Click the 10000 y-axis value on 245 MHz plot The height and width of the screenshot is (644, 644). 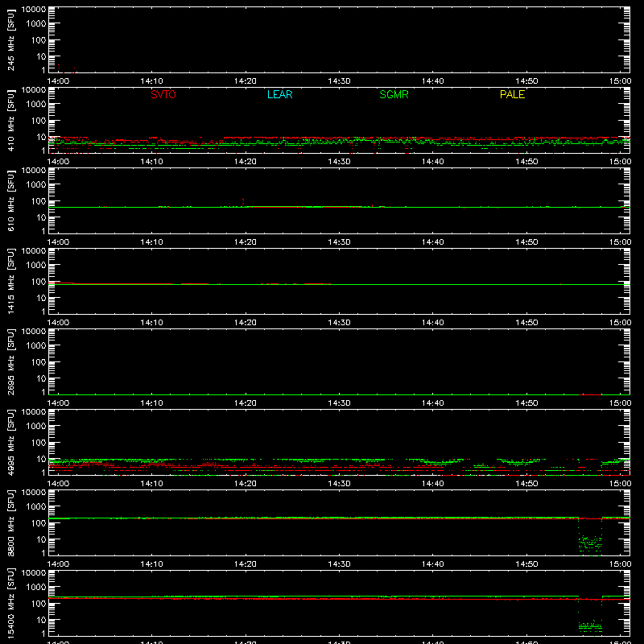click(34, 10)
